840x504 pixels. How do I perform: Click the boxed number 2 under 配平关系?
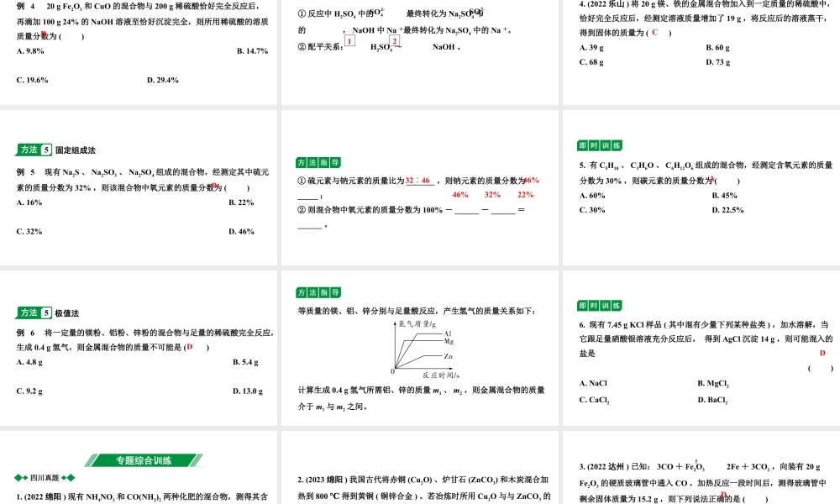pyautogui.click(x=394, y=40)
